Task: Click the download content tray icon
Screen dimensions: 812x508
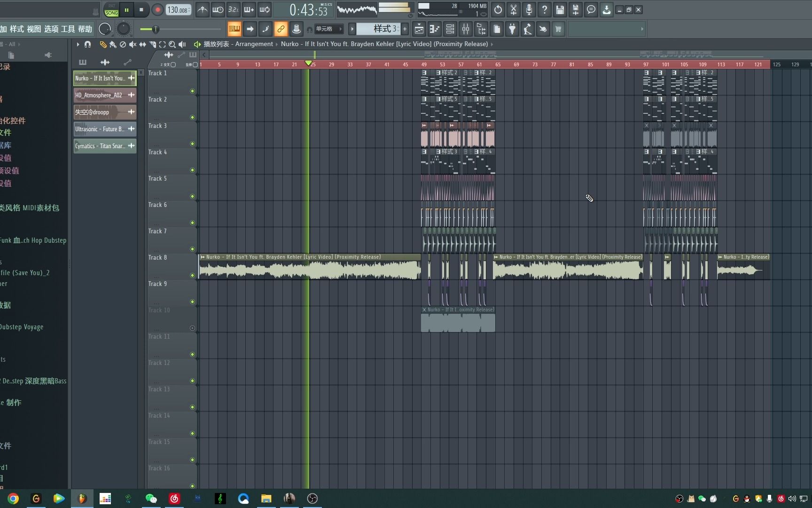Action: click(607, 9)
